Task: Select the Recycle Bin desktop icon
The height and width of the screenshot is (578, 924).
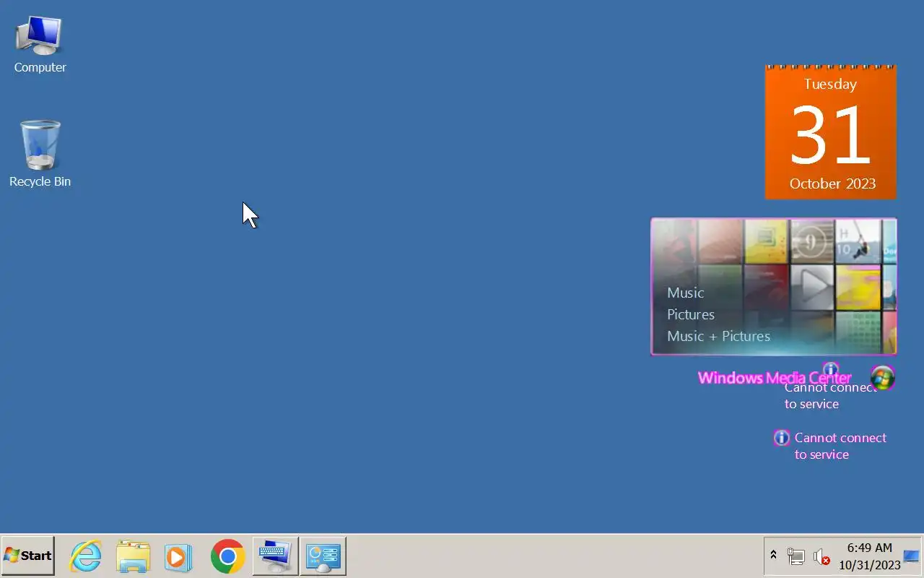Action: (40, 154)
